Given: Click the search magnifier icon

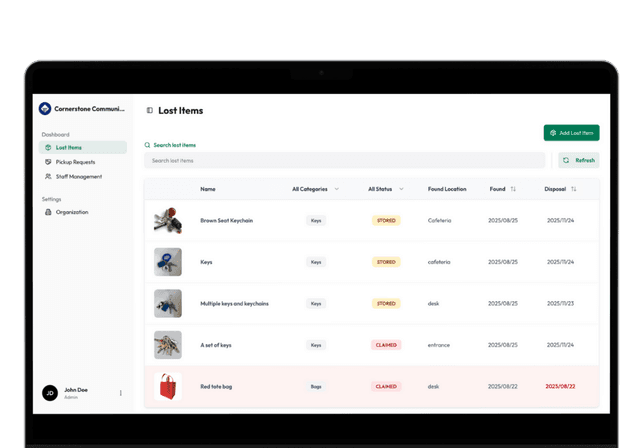Looking at the screenshot, I should click(148, 145).
